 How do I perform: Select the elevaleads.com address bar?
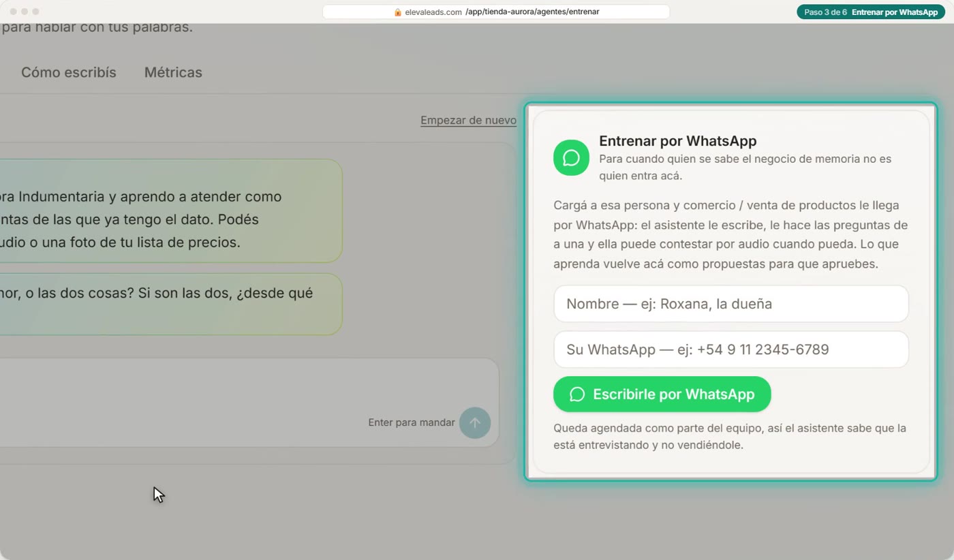[496, 12]
